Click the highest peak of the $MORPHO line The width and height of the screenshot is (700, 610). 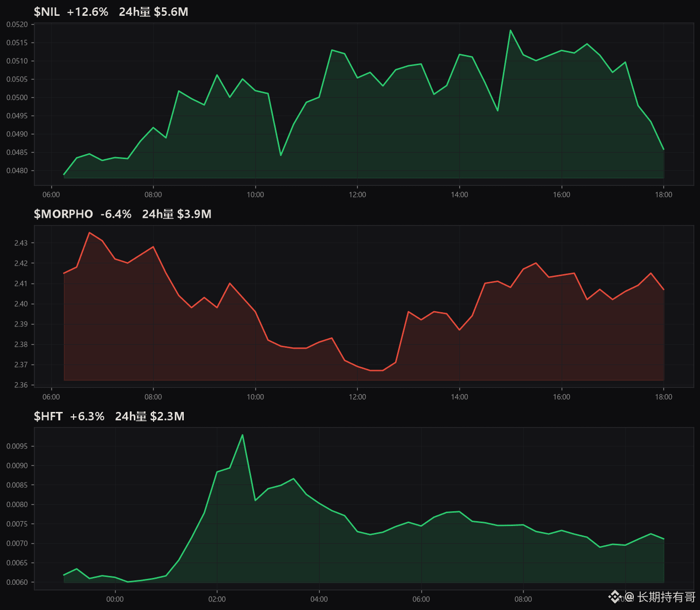pyautogui.click(x=89, y=233)
